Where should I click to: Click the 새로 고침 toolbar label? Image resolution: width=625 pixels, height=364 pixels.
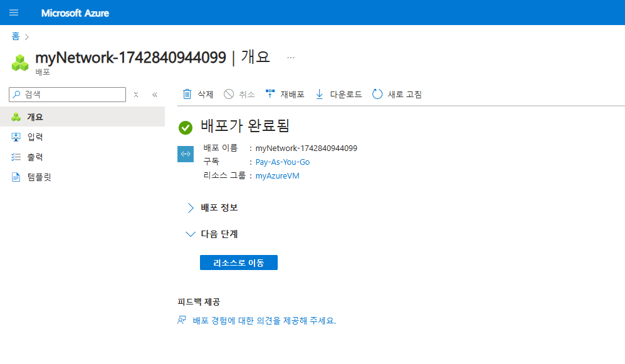405,95
